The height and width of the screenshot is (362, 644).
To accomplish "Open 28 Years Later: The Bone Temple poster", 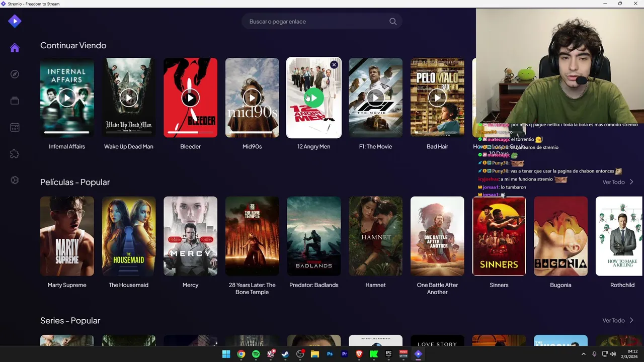I will coord(252,236).
